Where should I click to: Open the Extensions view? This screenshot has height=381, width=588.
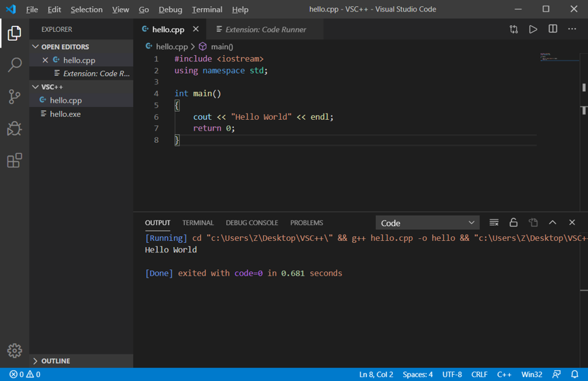click(14, 161)
